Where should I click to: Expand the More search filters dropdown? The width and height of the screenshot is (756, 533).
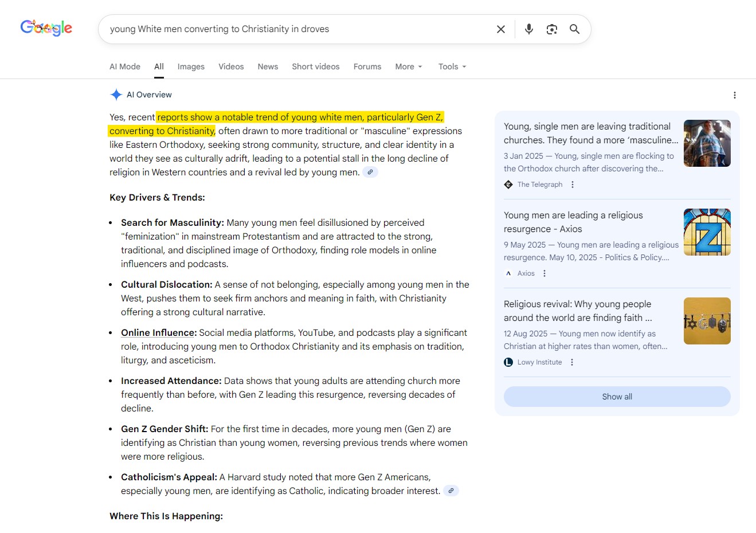tap(409, 66)
